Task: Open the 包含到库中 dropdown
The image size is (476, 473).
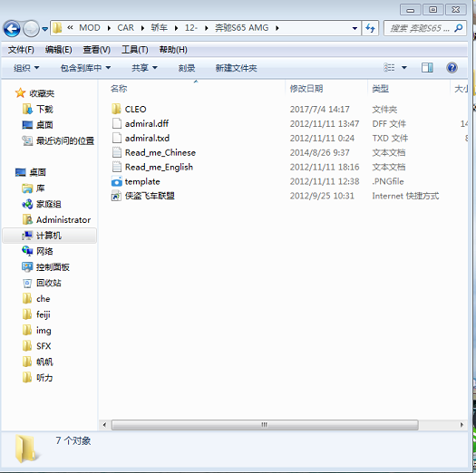Action: [x=85, y=68]
